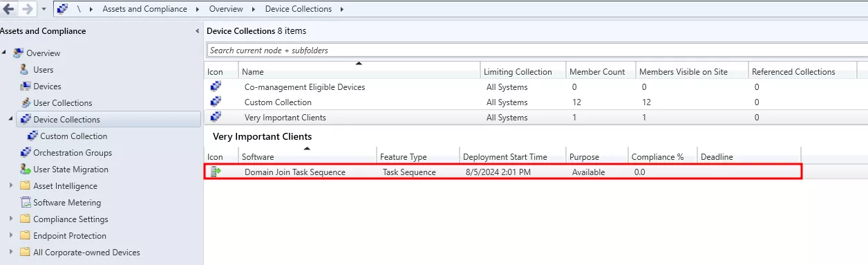Viewport: 868px width, 265px height.
Task: Select the Domain Join Task Sequence deployment
Action: [x=503, y=172]
